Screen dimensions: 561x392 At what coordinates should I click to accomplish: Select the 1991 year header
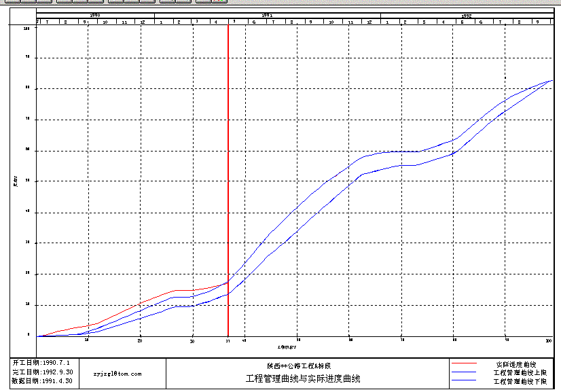point(267,14)
